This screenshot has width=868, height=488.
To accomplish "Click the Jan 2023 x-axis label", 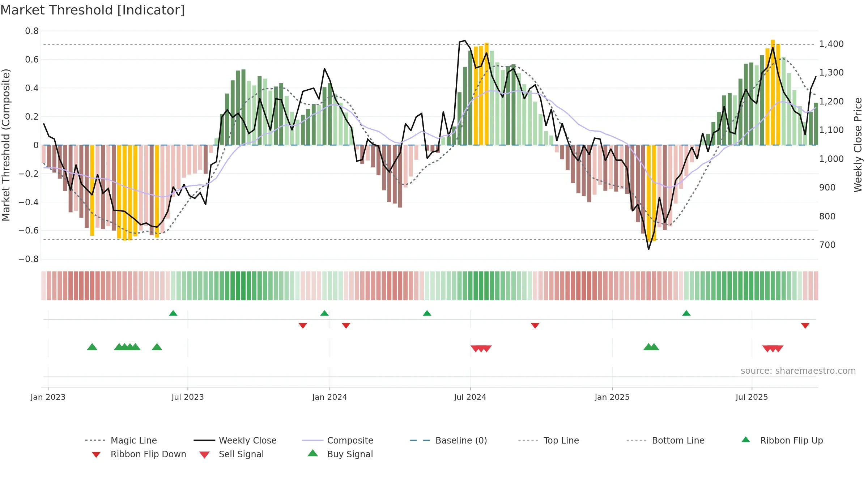I will pyautogui.click(x=48, y=397).
